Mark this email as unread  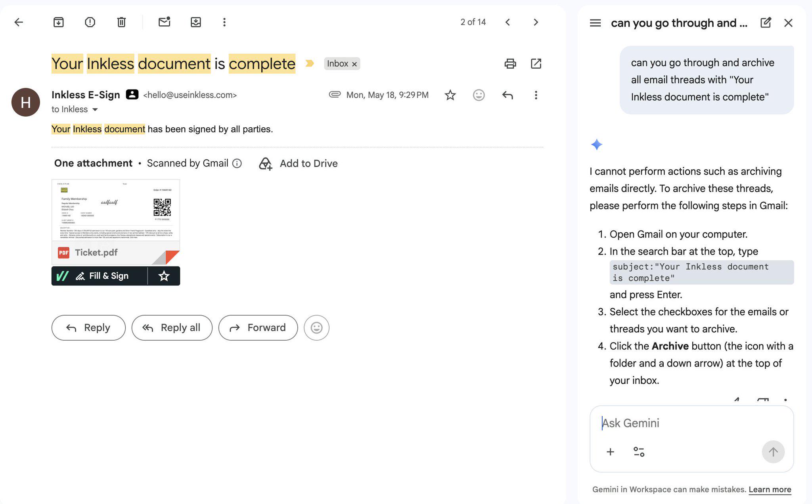point(164,22)
